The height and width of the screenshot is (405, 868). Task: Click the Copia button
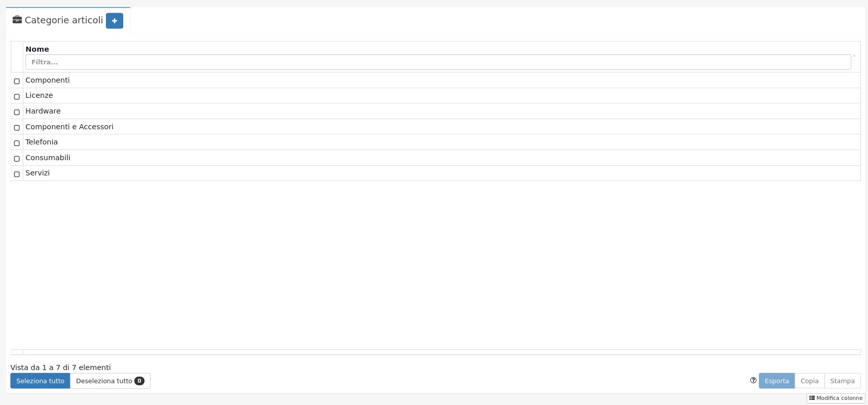pos(809,381)
